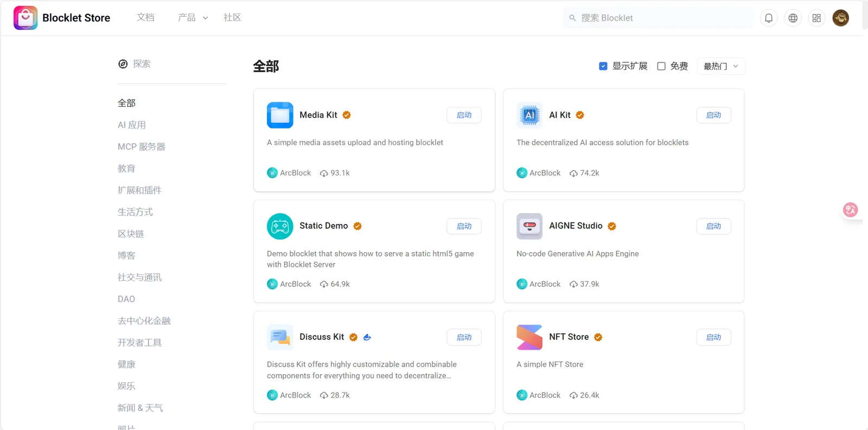Expand the 最热门 sort dropdown
This screenshot has width=868, height=430.
721,66
